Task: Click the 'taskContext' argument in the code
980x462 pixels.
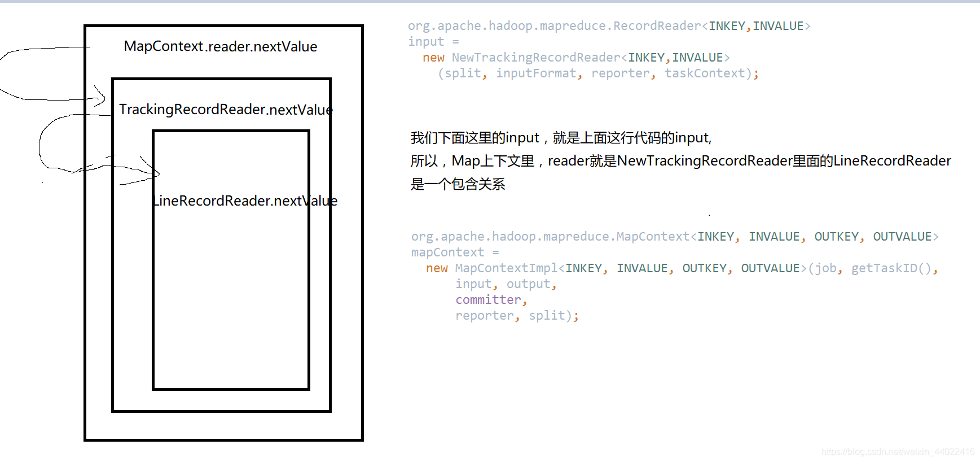Action: tap(705, 73)
